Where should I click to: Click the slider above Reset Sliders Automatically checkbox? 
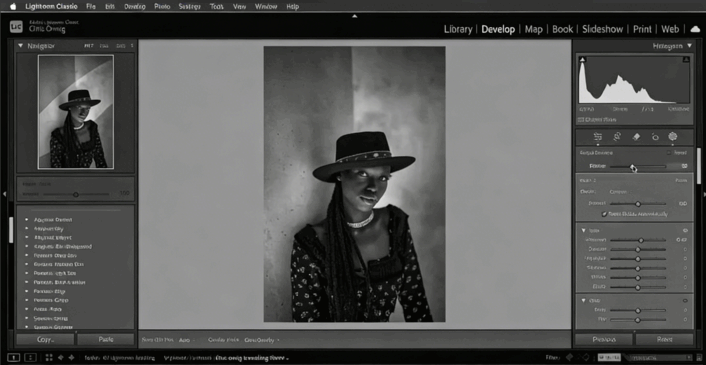coord(638,204)
